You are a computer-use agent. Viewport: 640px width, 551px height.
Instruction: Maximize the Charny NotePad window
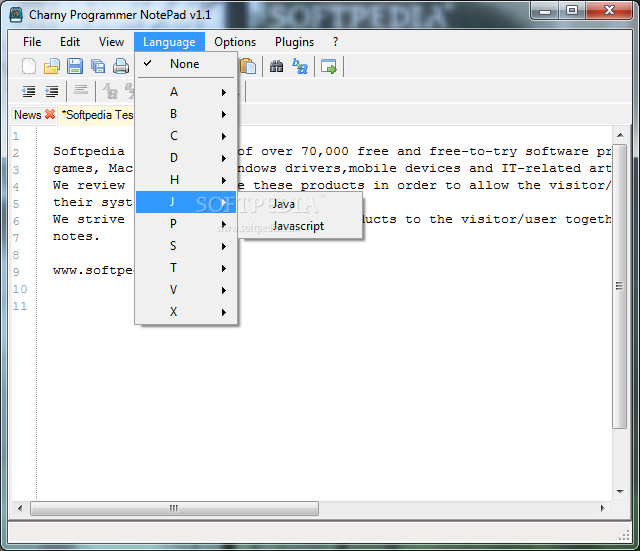coord(572,11)
